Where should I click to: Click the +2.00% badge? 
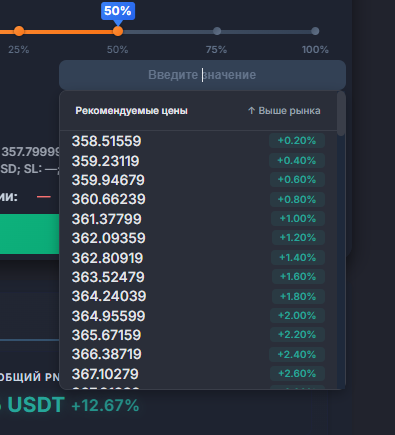pos(297,316)
